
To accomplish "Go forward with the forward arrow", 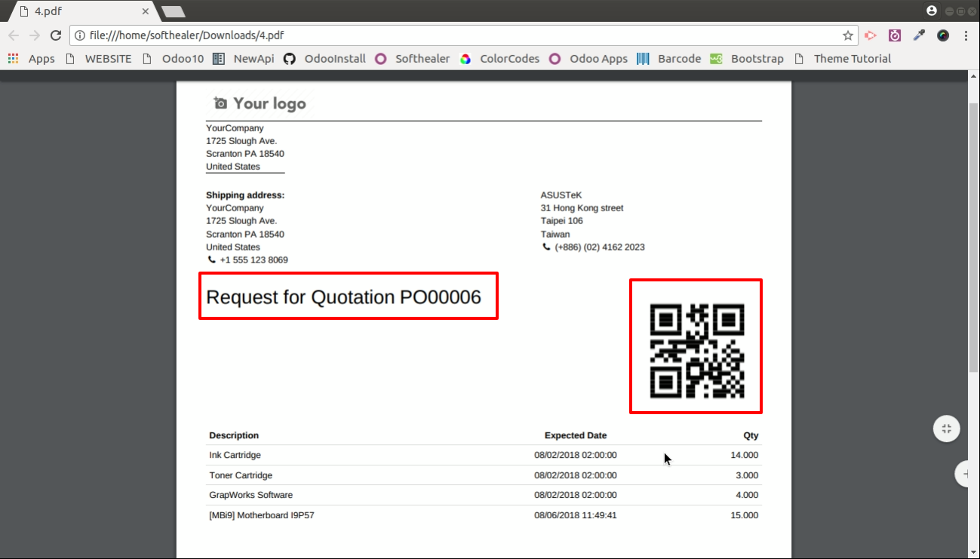I will point(35,35).
